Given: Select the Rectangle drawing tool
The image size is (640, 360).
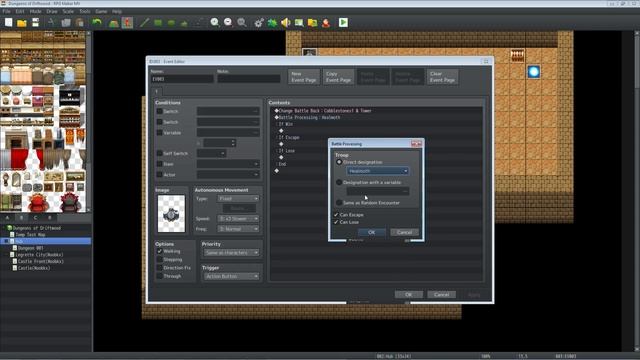Looking at the screenshot, I should click(x=158, y=22).
